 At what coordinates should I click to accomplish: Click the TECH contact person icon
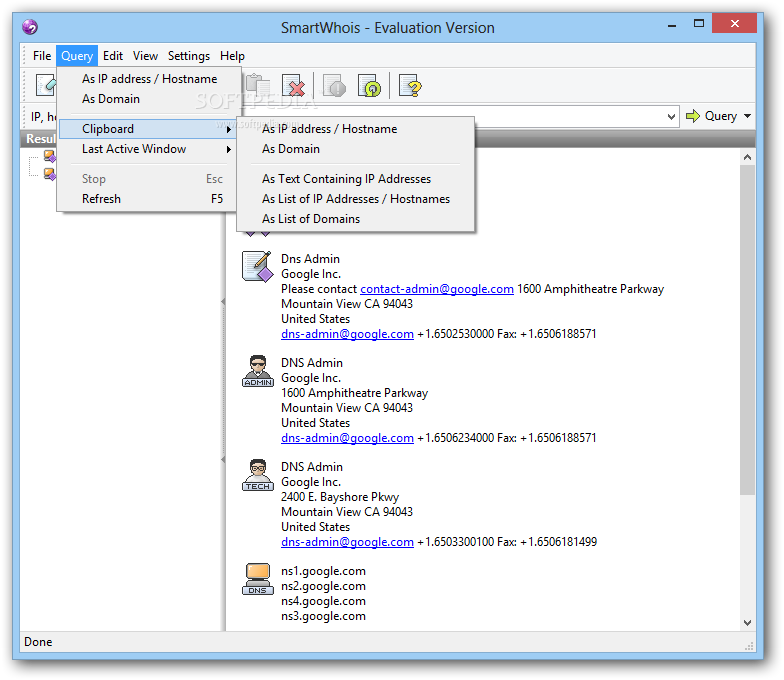click(258, 475)
